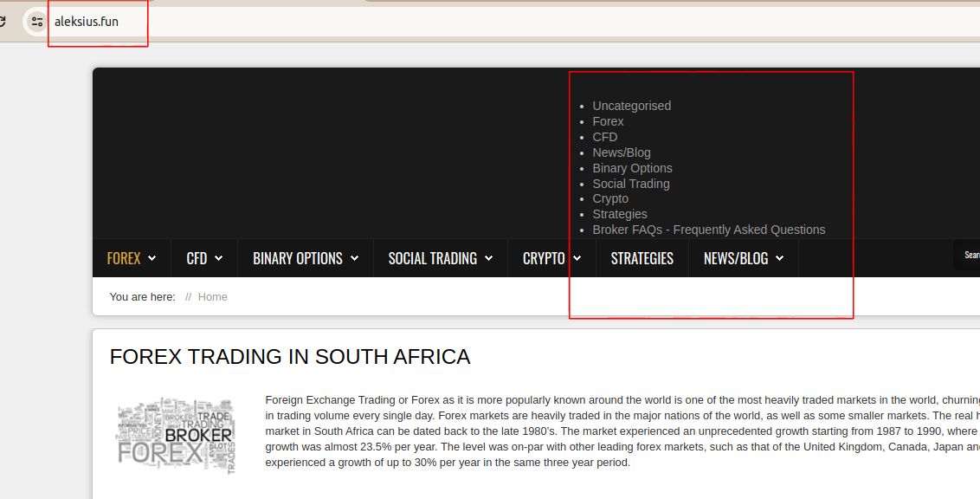
Task: Click the browser reload icon
Action: [x=2, y=22]
